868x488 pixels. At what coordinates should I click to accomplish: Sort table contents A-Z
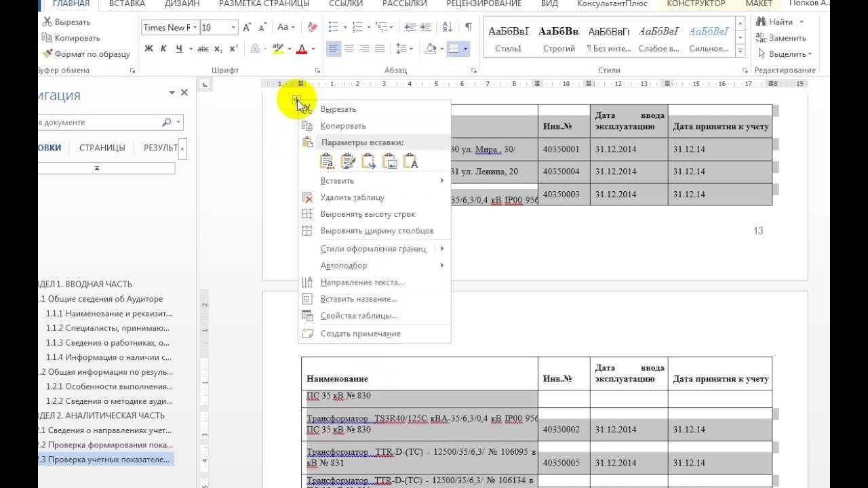tap(447, 27)
